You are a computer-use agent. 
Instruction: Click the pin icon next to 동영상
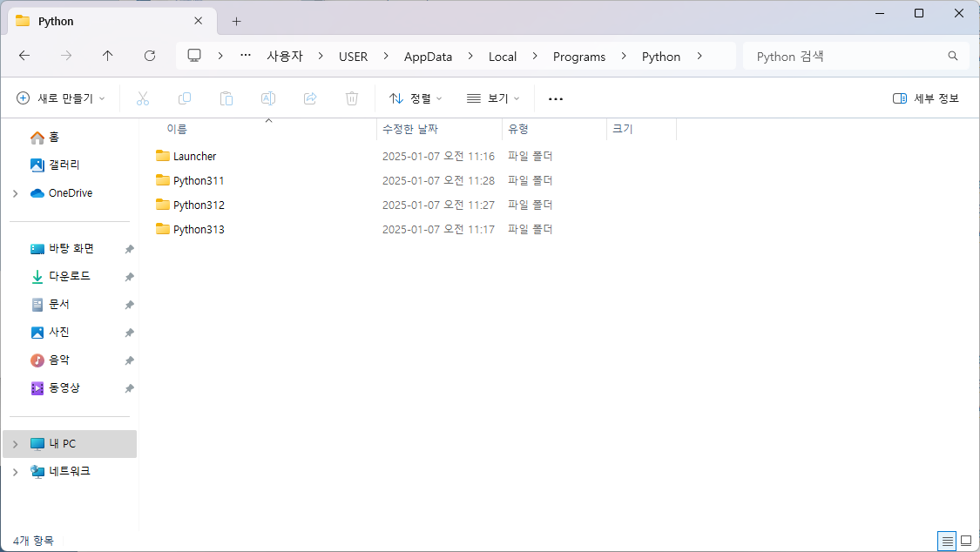[x=129, y=388]
